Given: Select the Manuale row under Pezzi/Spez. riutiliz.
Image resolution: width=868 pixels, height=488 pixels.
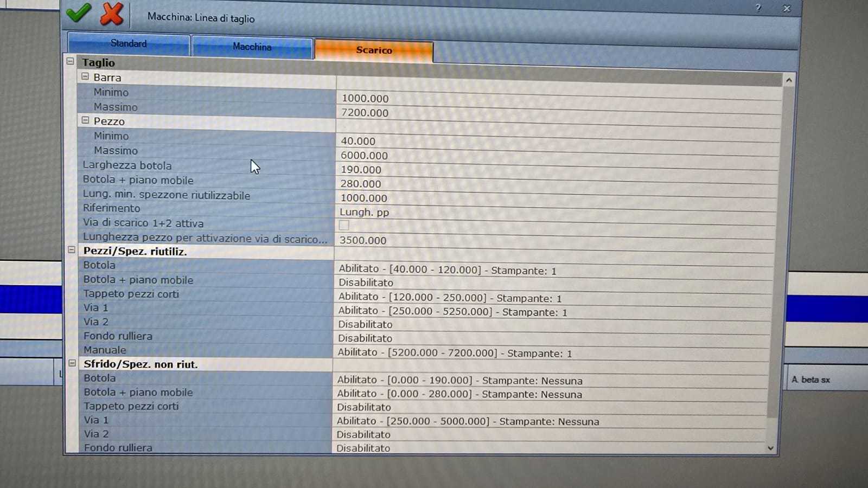Looking at the screenshot, I should coord(105,350).
